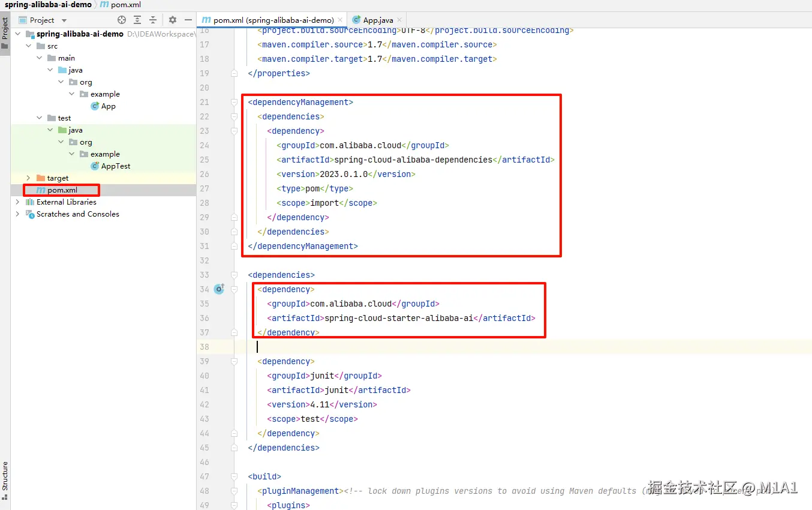Open the Structure tool window stripe button
812x510 pixels.
(x=5, y=481)
